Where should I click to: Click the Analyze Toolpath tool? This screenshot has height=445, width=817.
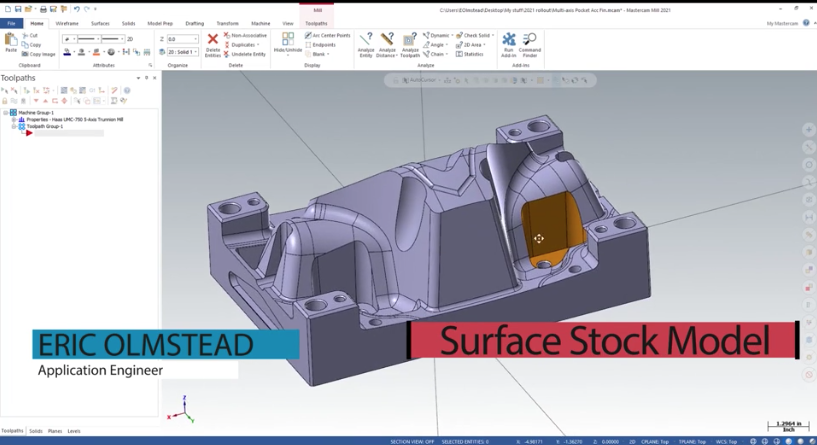(x=410, y=45)
